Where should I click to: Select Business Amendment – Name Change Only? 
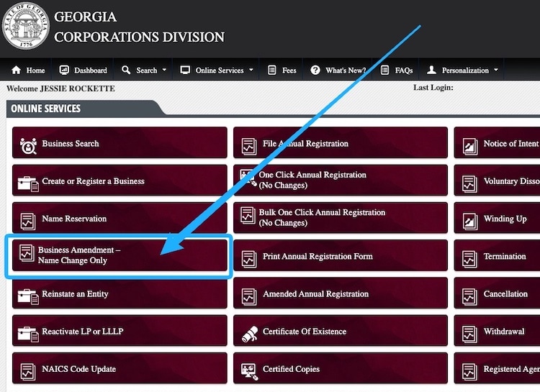tap(119, 255)
